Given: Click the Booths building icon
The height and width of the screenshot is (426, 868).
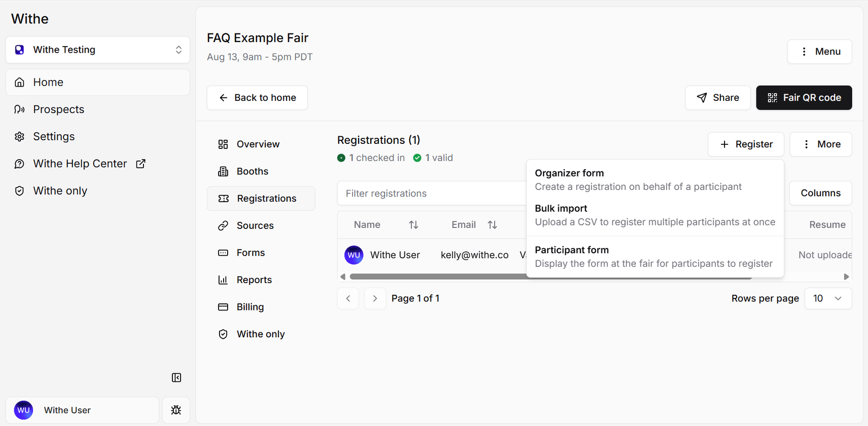Looking at the screenshot, I should tap(223, 171).
